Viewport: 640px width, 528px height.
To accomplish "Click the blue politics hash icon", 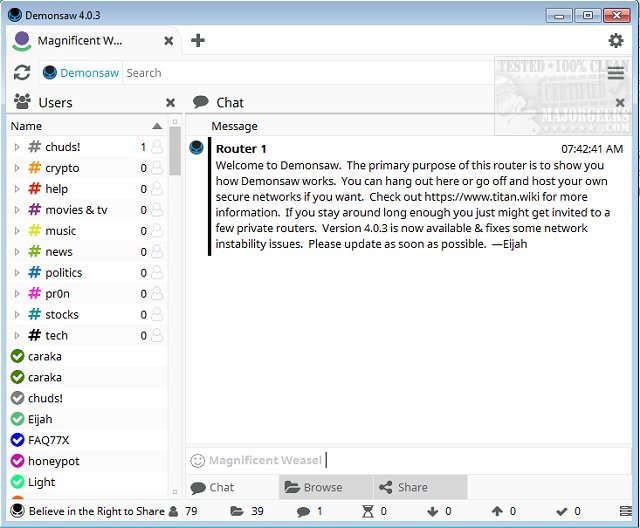I will point(35,272).
